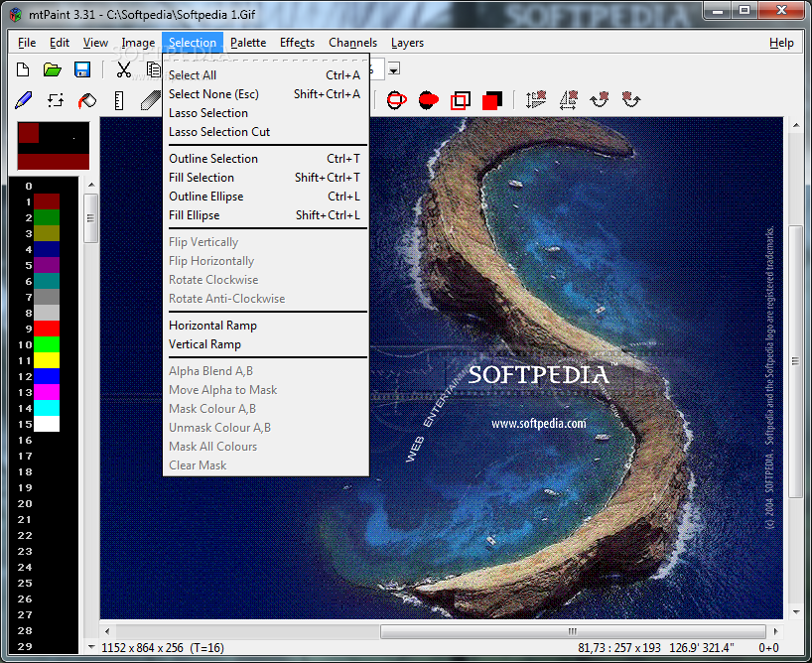This screenshot has height=663, width=812.
Task: Open the Palette menu
Action: tap(248, 43)
